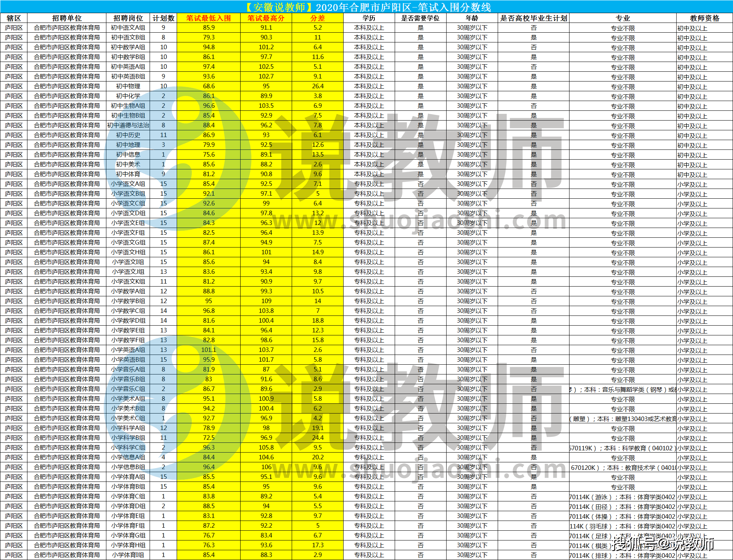Select the 专科及以上 cell in 小学体育I组 row

(x=369, y=555)
